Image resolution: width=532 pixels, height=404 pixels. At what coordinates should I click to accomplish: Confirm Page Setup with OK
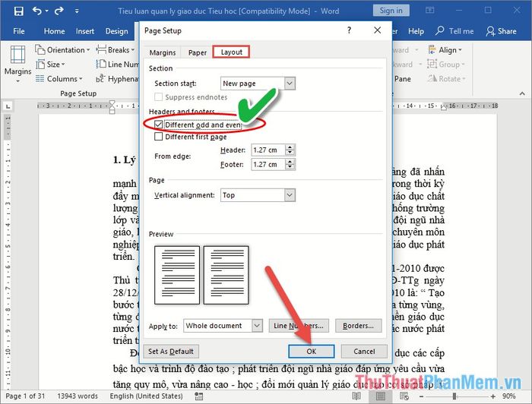click(x=311, y=351)
